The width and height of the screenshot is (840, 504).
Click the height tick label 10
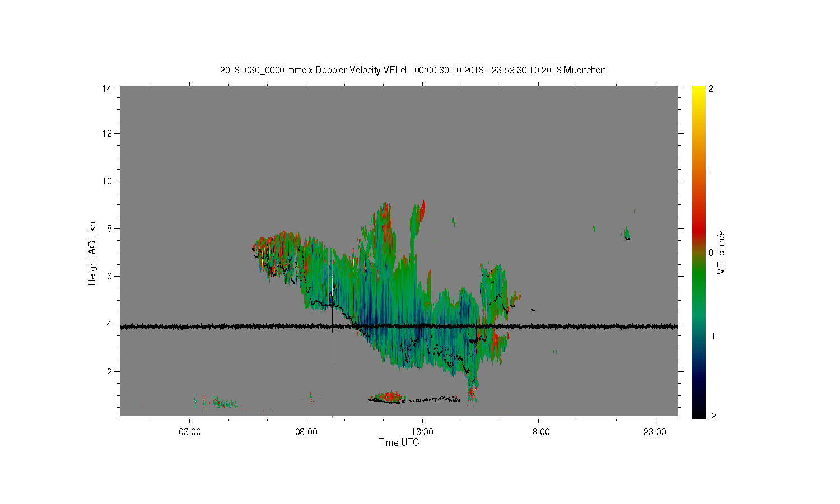coord(106,181)
